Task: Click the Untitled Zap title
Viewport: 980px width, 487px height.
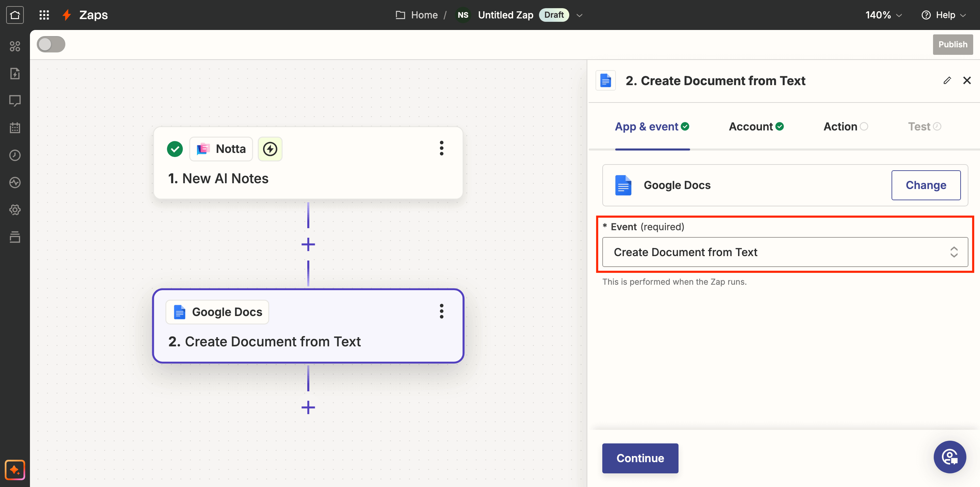Action: click(506, 15)
